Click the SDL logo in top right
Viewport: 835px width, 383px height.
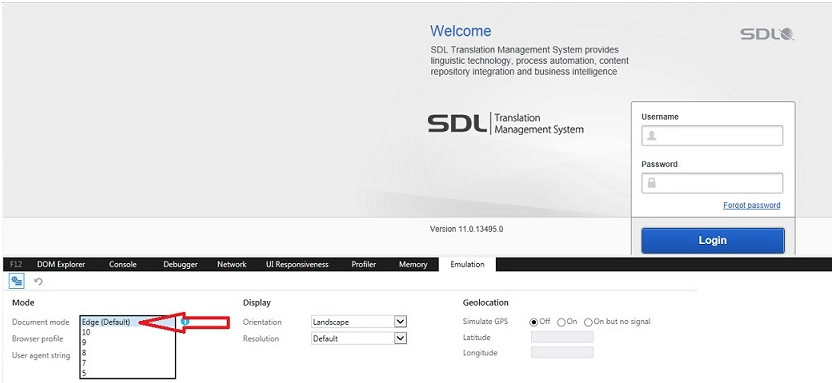tap(767, 35)
